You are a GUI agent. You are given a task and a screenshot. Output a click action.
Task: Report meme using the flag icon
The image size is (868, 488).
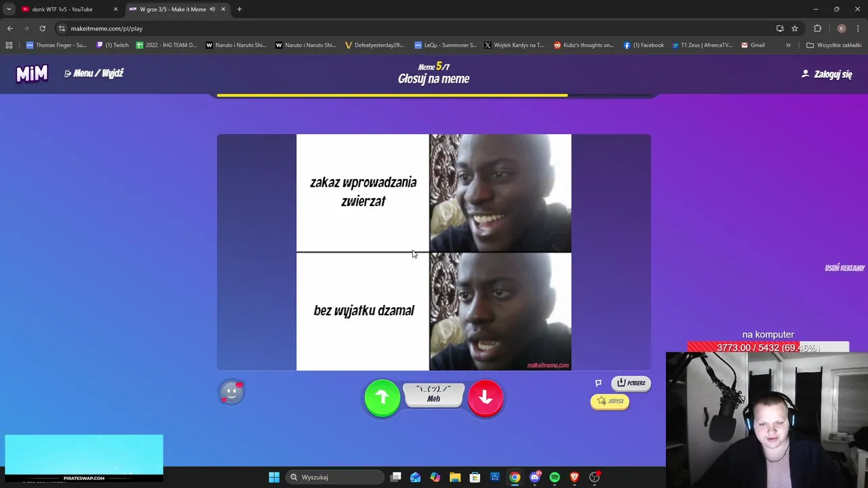598,383
